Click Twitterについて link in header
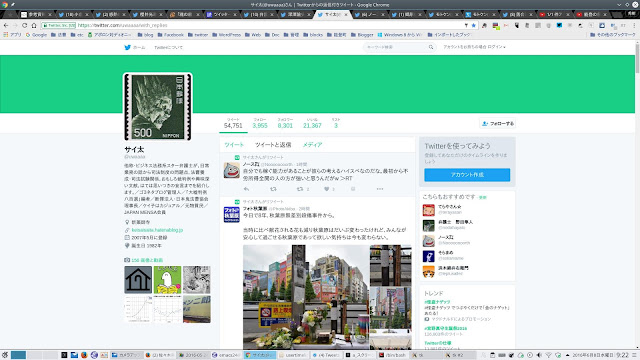Screen dimensions: 640x360 pos(168,47)
